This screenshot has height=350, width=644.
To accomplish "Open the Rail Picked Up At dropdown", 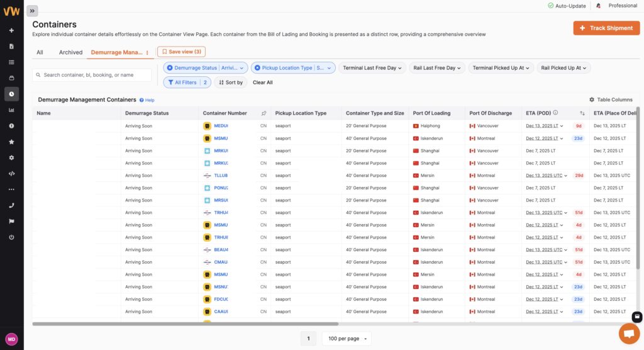I will click(565, 68).
